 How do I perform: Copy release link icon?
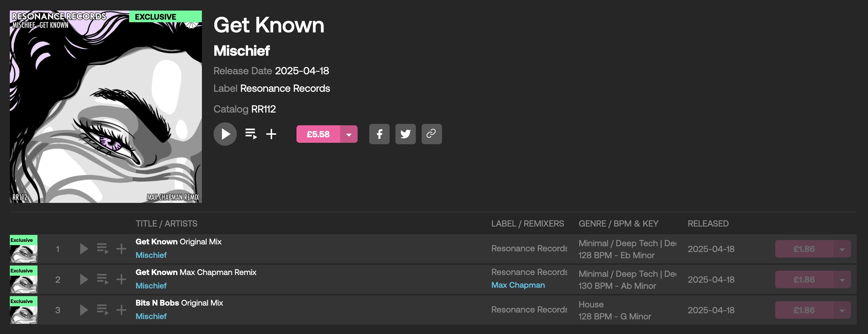click(431, 134)
